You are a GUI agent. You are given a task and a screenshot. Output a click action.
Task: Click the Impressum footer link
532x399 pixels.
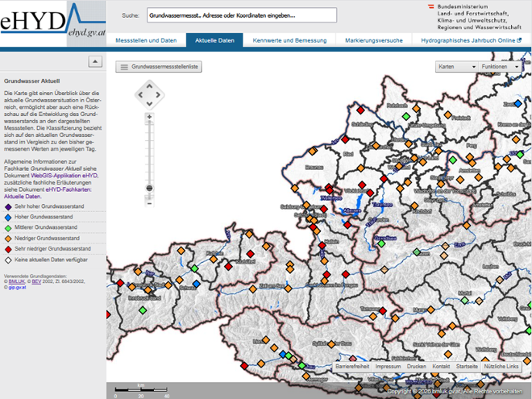click(388, 366)
